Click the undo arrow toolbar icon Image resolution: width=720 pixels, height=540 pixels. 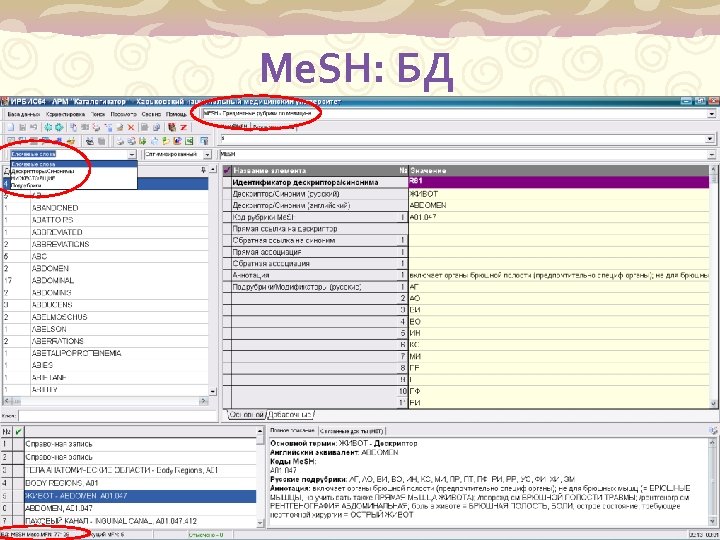click(34, 127)
